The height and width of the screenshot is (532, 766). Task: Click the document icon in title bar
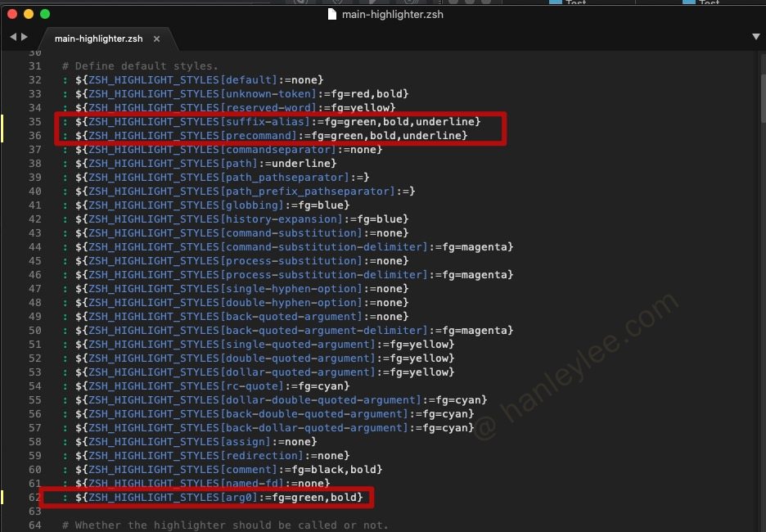pyautogui.click(x=331, y=13)
